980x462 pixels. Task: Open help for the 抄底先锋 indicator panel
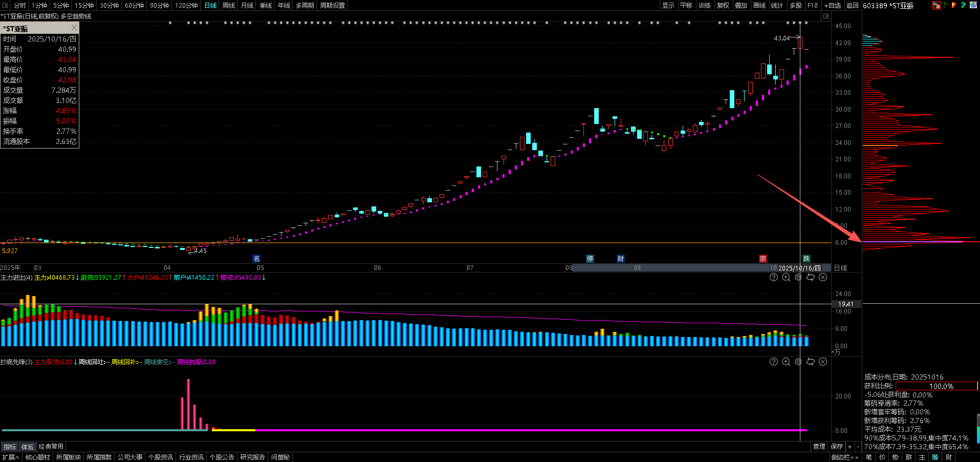tap(774, 362)
